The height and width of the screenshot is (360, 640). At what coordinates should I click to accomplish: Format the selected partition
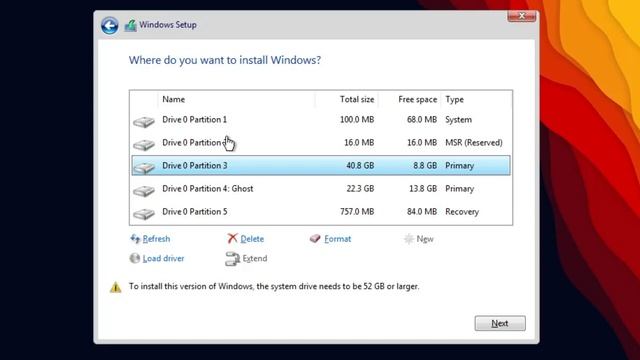point(338,239)
